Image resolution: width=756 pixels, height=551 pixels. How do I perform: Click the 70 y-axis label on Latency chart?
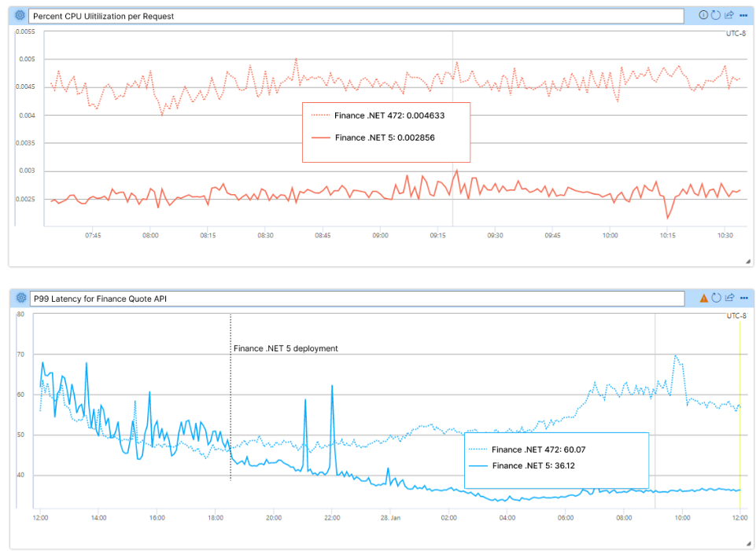[x=20, y=354]
